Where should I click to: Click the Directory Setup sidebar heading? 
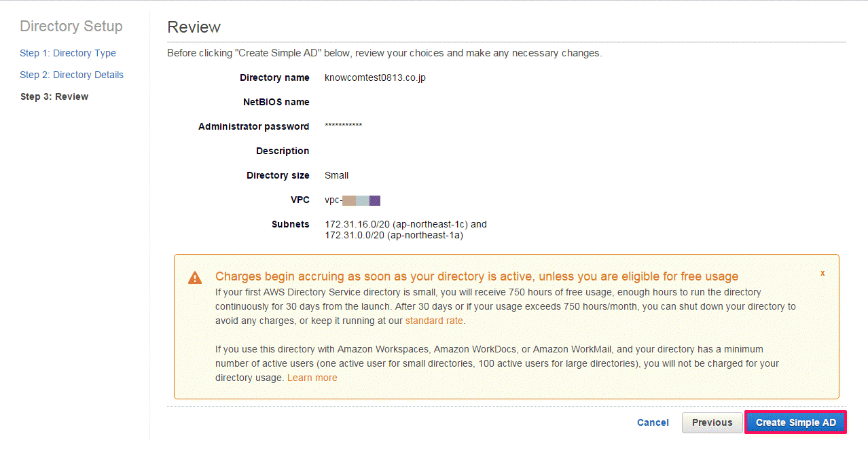point(71,26)
